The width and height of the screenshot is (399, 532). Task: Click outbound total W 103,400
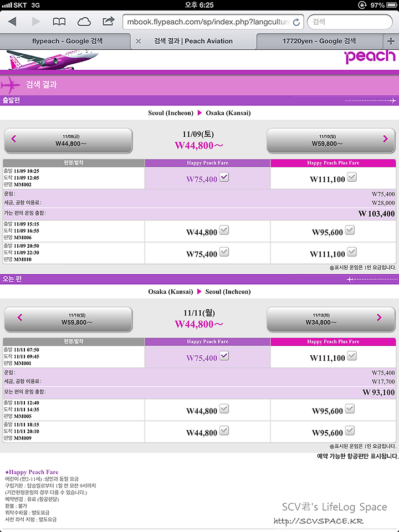(x=376, y=214)
